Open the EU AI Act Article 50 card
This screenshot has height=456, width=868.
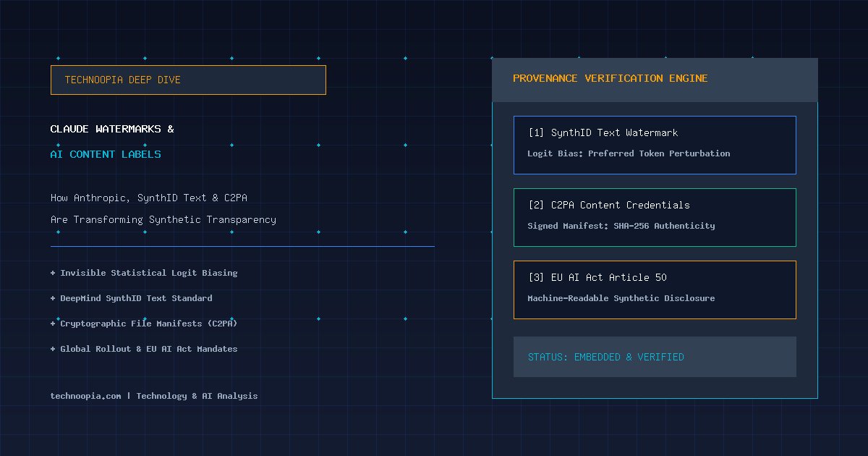click(x=655, y=290)
